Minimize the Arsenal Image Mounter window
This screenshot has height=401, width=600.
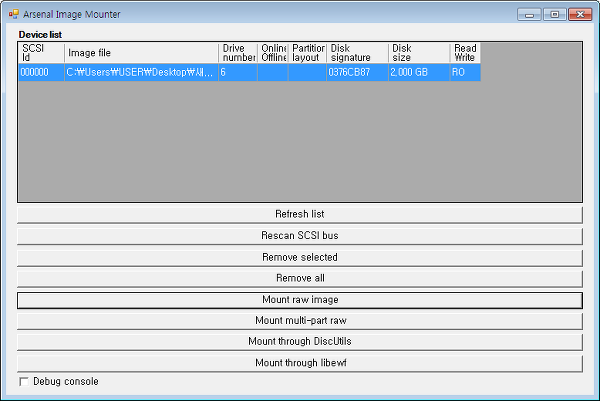(529, 15)
